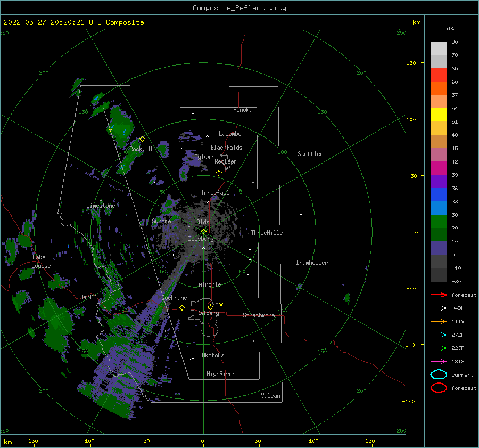Click the Calgary city label
Viewport: 479px width, 448px height.
point(208,313)
